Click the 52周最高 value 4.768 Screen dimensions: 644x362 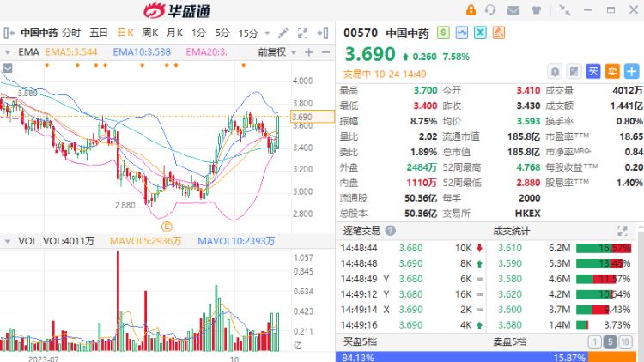pyautogui.click(x=528, y=167)
